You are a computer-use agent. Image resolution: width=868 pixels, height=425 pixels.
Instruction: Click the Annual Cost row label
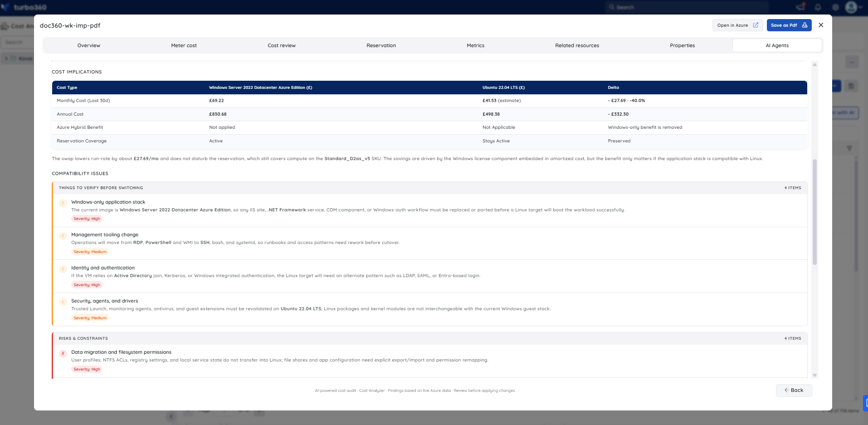pos(70,114)
